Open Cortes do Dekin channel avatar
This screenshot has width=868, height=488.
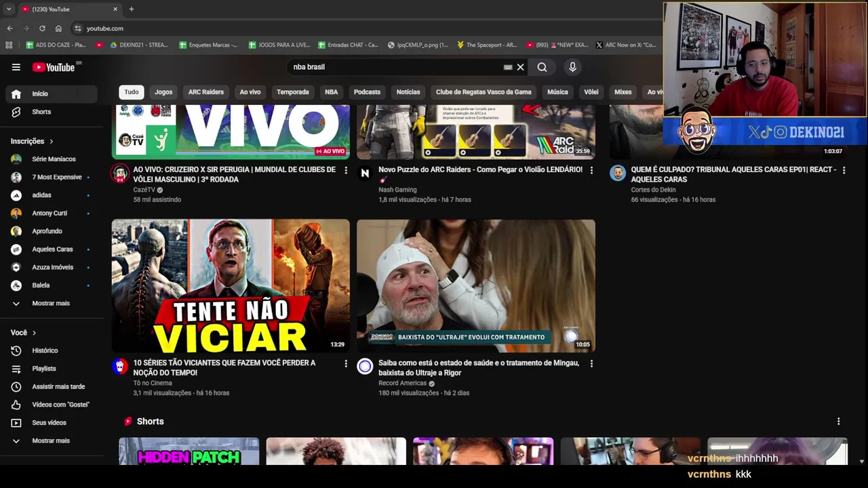(x=617, y=173)
